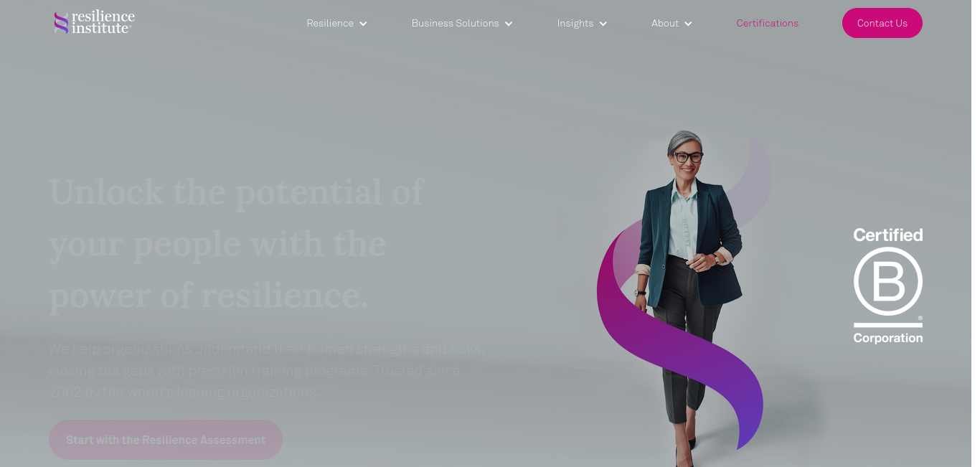
Task: Expand the chevron beside About
Action: (688, 24)
